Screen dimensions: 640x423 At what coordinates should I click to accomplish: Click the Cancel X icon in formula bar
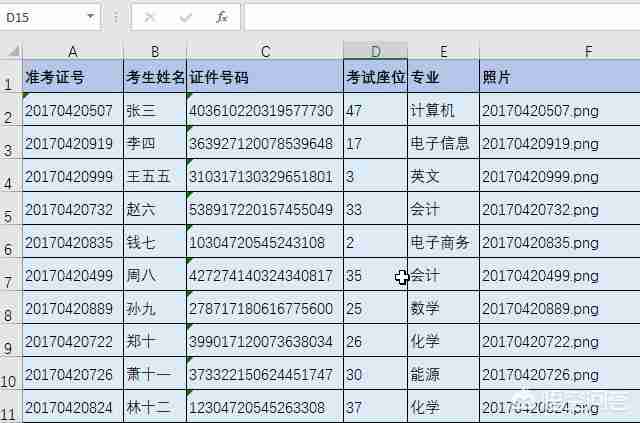(150, 17)
